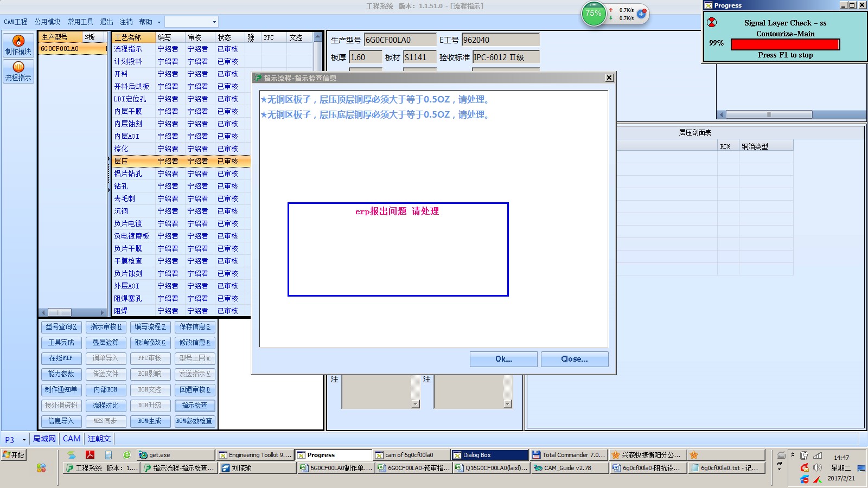The height and width of the screenshot is (488, 868).
Task: Launch Adobe Reader from quick launch
Action: [90, 455]
